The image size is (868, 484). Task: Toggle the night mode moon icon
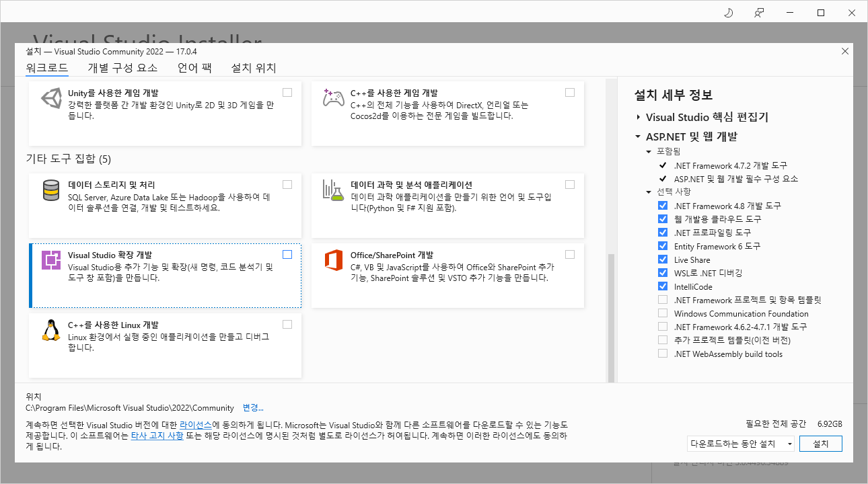(728, 12)
